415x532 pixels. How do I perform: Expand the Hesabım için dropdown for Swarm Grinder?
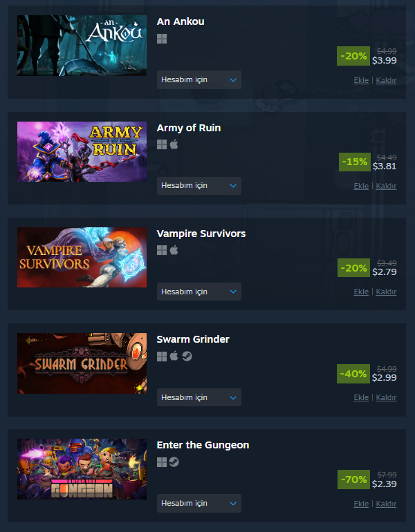coord(199,397)
